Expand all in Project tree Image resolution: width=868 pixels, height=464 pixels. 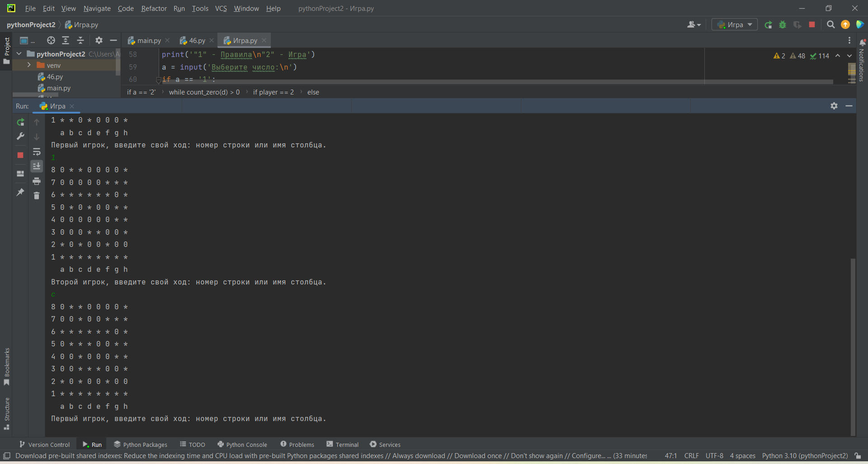(66, 40)
